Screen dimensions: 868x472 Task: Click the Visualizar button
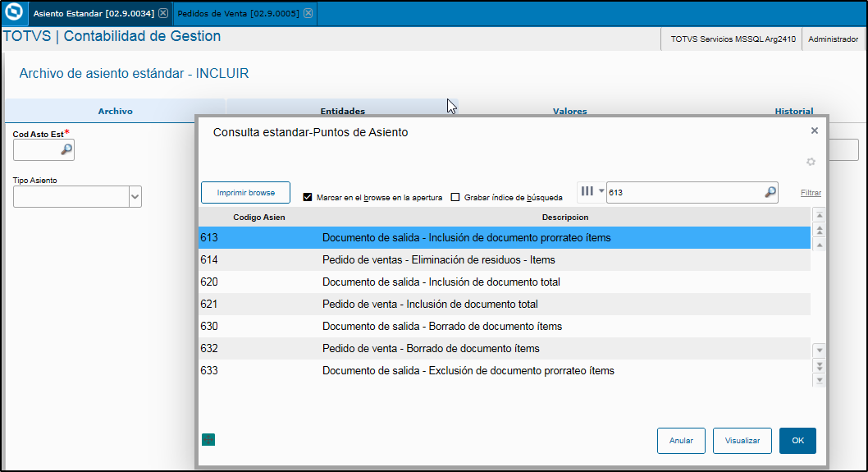742,441
